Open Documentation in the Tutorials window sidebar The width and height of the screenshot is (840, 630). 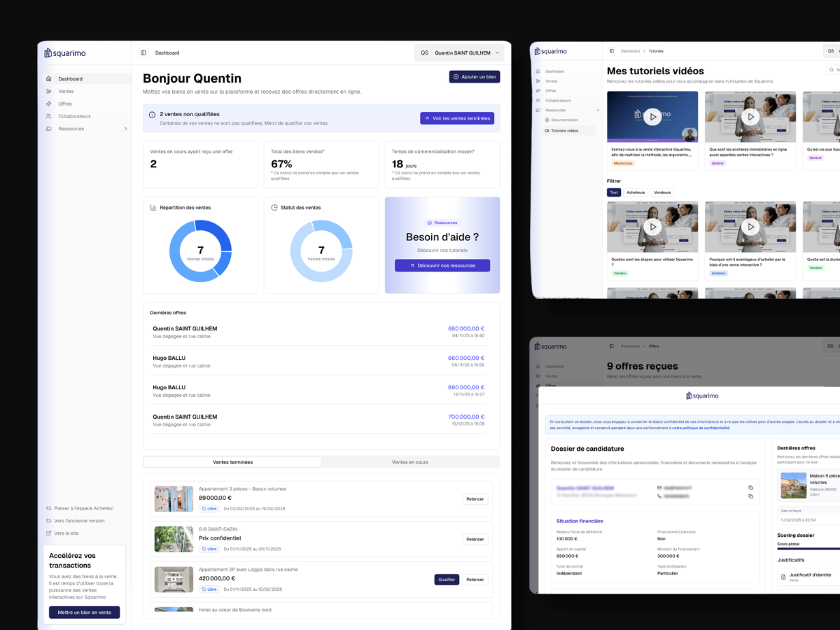pos(564,120)
